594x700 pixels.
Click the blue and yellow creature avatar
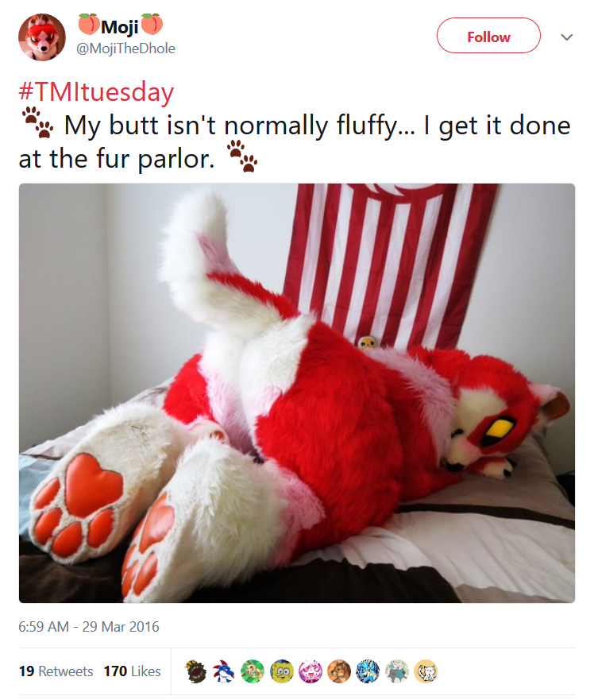[368, 671]
